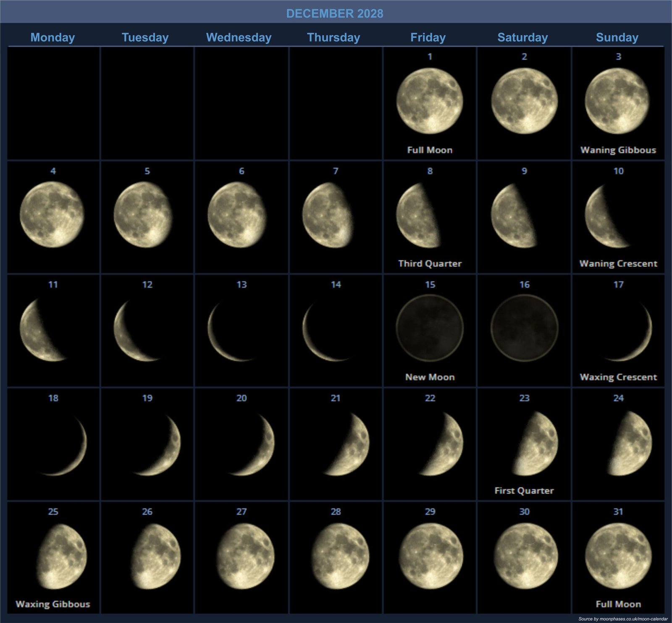Click the new moon image on December 15
The image size is (672, 623).
pos(430,328)
